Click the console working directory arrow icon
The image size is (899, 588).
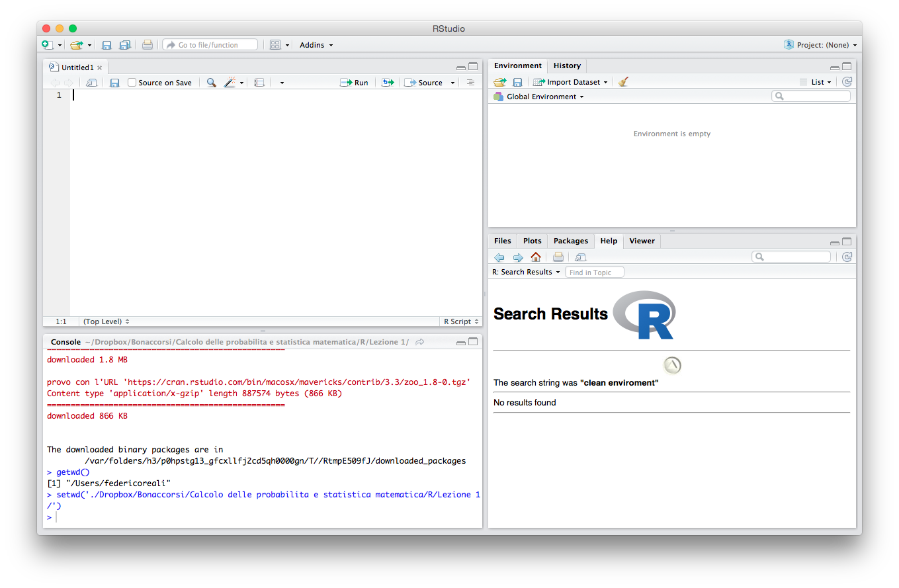pyautogui.click(x=419, y=342)
